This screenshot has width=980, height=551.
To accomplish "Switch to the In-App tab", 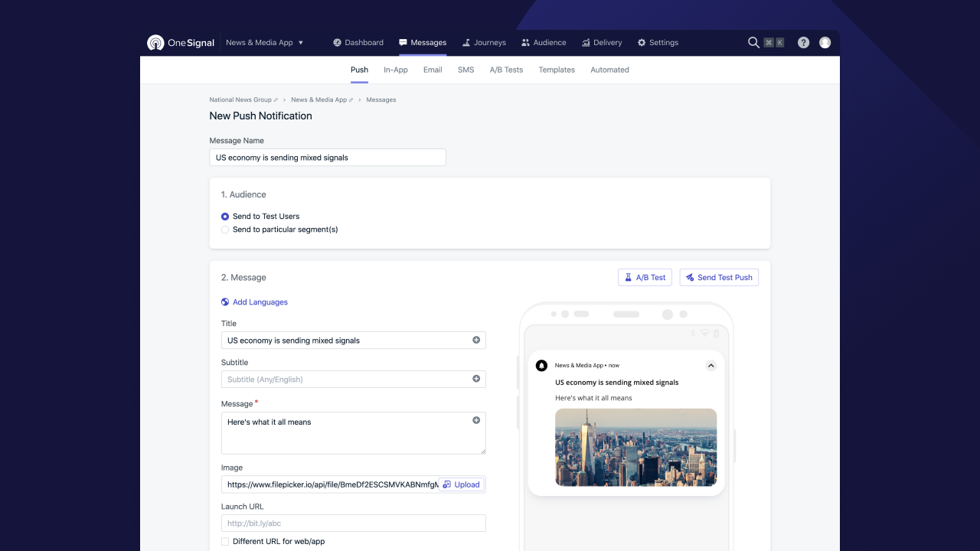I will pos(396,70).
